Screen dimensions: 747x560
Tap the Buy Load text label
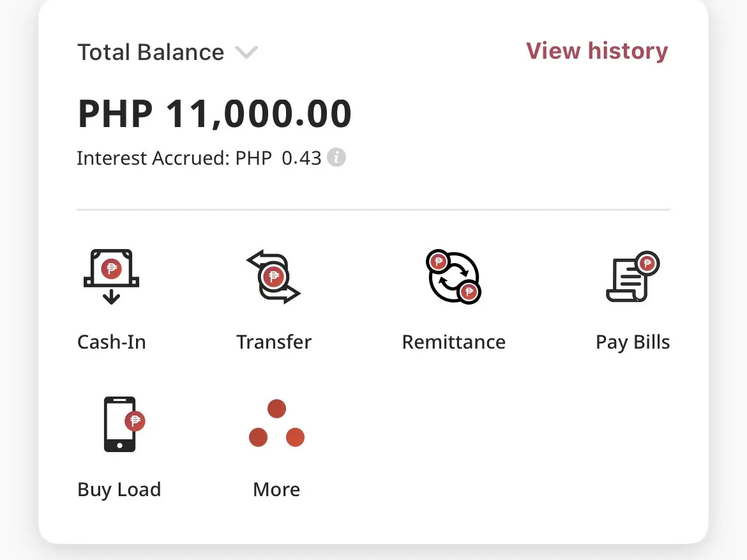point(119,490)
